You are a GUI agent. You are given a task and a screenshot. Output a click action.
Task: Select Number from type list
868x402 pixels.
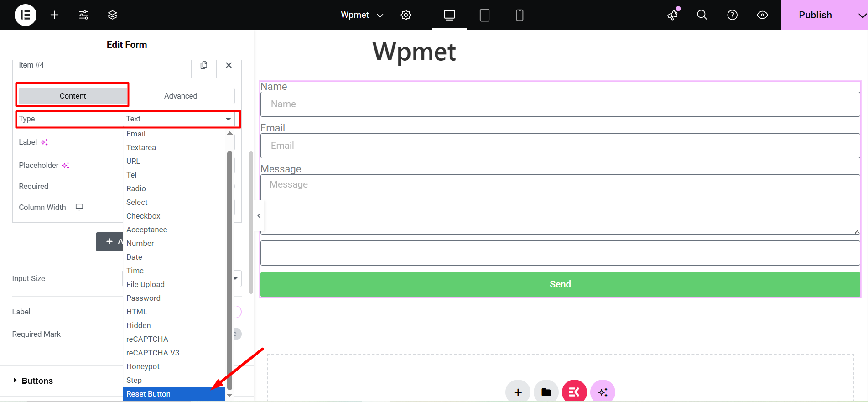[174, 243]
